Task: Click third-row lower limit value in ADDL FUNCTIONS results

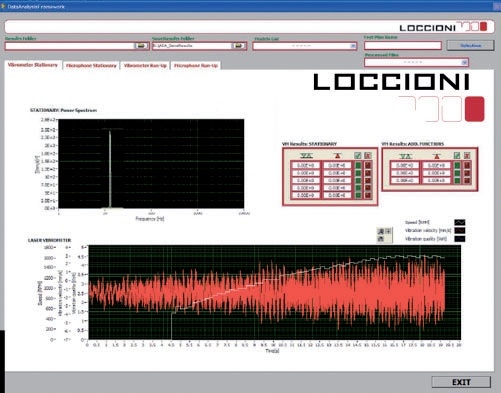Action: coord(405,180)
